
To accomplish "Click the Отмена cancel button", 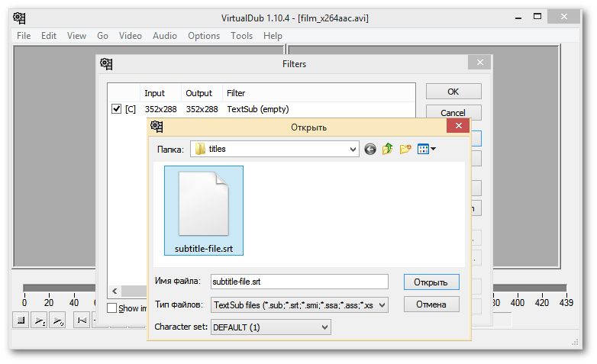I will [x=431, y=305].
